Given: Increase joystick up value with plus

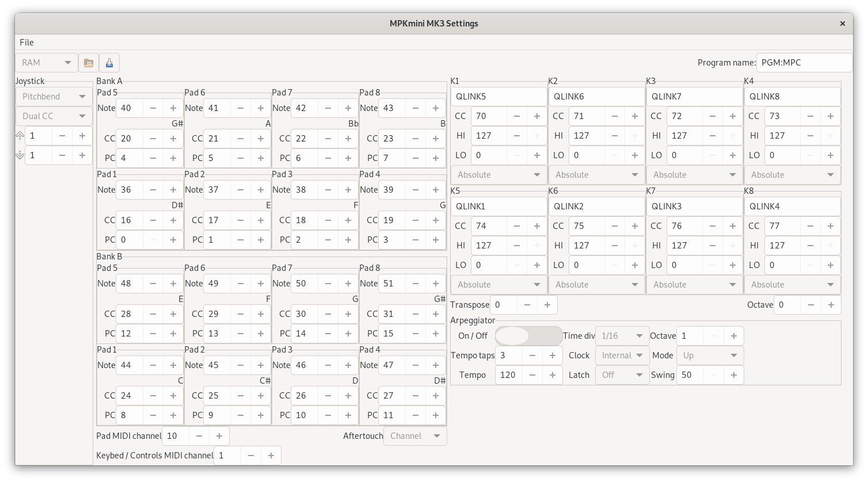Looking at the screenshot, I should coord(82,136).
